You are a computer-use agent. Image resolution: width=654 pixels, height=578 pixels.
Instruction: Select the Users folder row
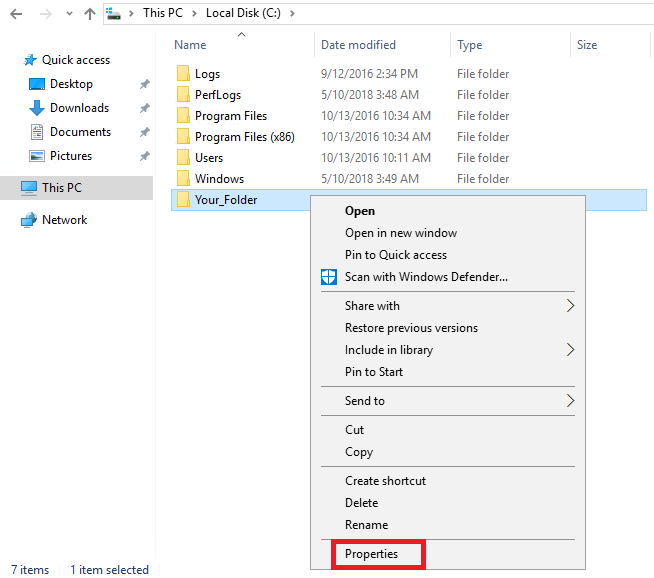tap(409, 158)
